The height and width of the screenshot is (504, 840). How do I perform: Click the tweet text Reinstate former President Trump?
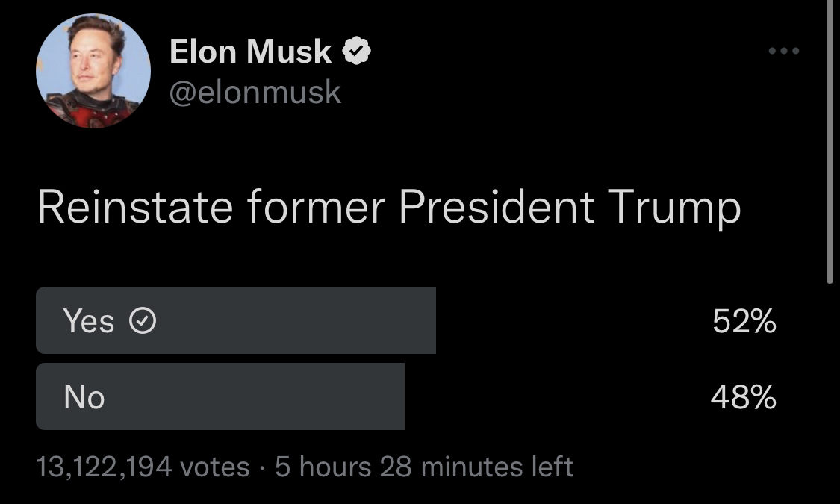pyautogui.click(x=389, y=208)
